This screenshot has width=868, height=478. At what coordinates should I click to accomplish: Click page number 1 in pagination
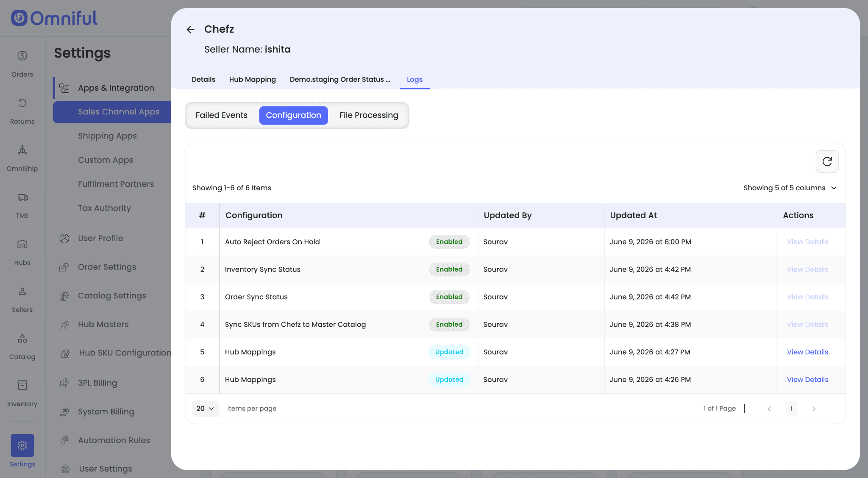791,409
